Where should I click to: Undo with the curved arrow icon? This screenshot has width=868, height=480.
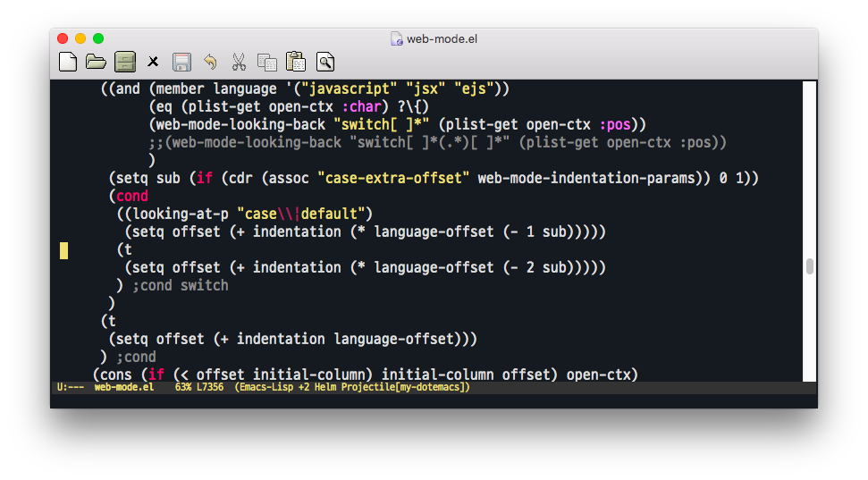click(x=210, y=62)
